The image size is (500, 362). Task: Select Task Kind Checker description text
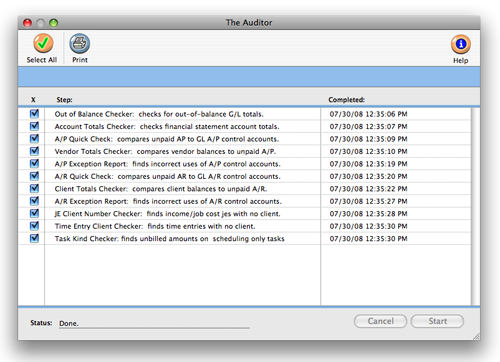coord(169,239)
